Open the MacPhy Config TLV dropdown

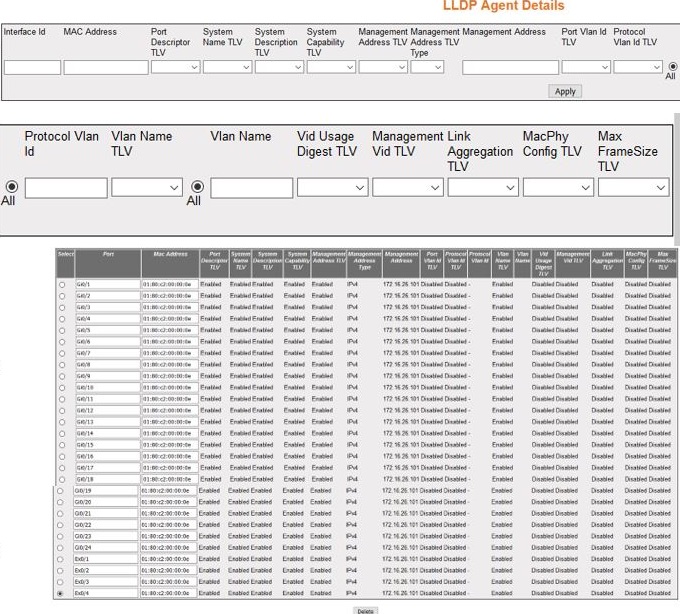[557, 187]
